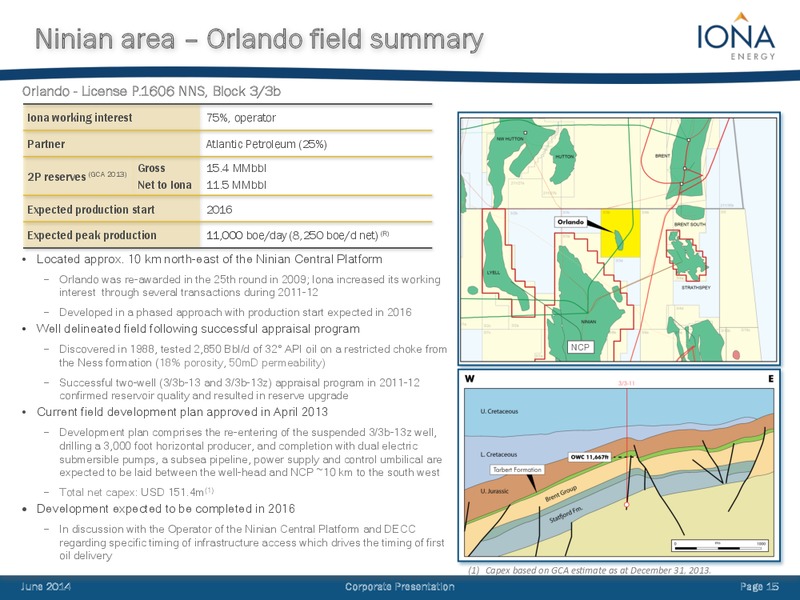The height and width of the screenshot is (600, 800).
Task: Click the 'LYELL' field label on map
Action: click(x=493, y=272)
